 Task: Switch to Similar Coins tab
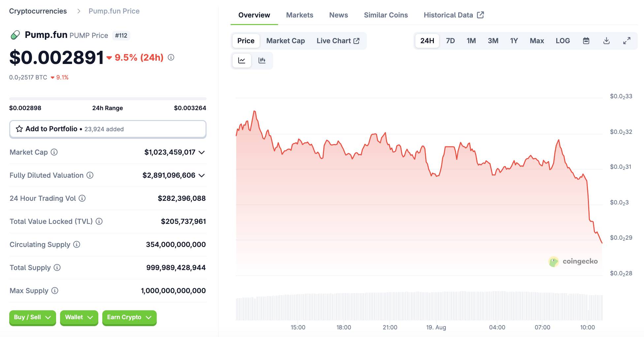click(x=386, y=15)
